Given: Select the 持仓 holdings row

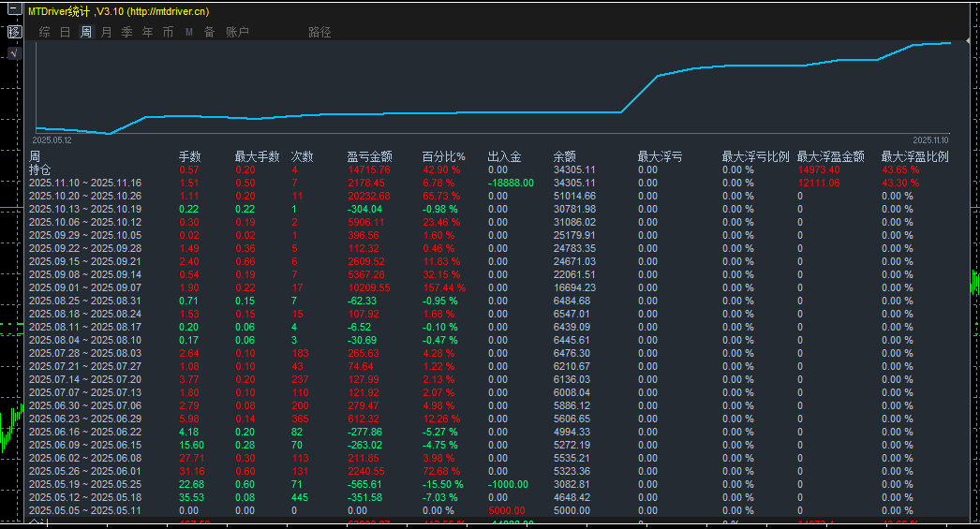Looking at the screenshot, I should [40, 169].
